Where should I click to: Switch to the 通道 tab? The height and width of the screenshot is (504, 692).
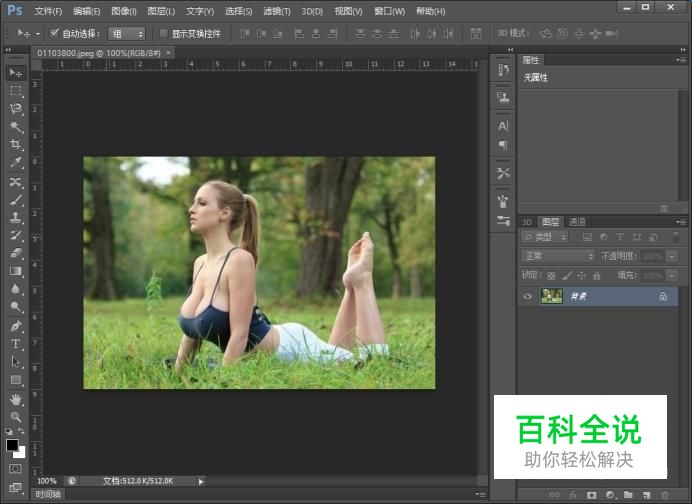pyautogui.click(x=577, y=222)
